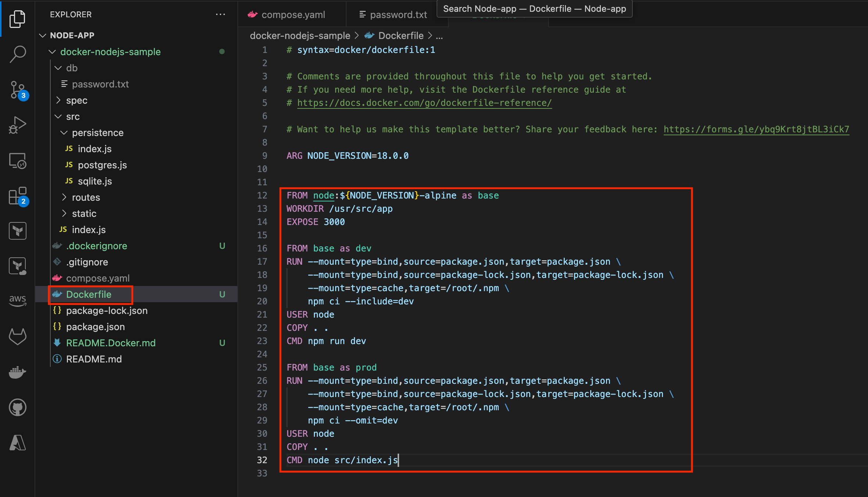Open README.Docker.md in explorer
This screenshot has width=868, height=497.
point(111,343)
